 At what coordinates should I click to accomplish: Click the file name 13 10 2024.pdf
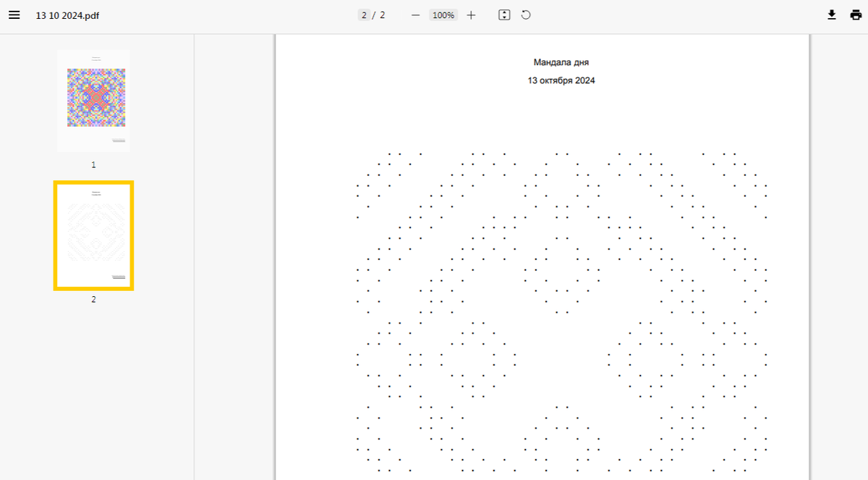68,15
